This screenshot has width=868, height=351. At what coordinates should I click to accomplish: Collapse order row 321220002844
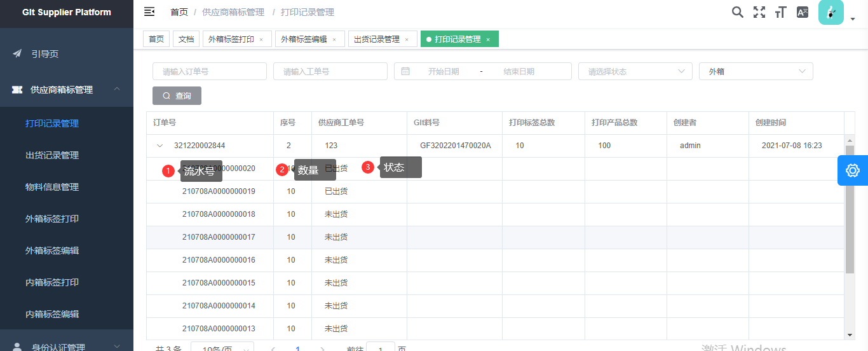coord(159,146)
